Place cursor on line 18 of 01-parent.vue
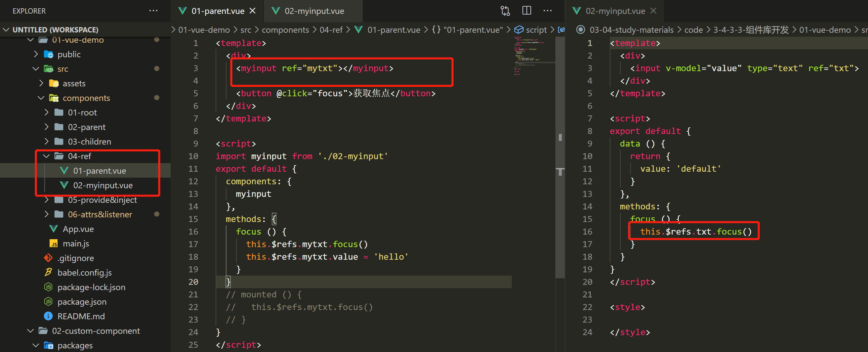Screen dimensions: 868x352 [364, 257]
